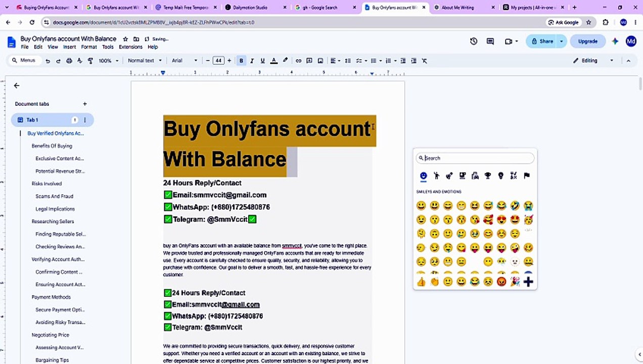Redo the last action in the toolbar

(x=58, y=61)
